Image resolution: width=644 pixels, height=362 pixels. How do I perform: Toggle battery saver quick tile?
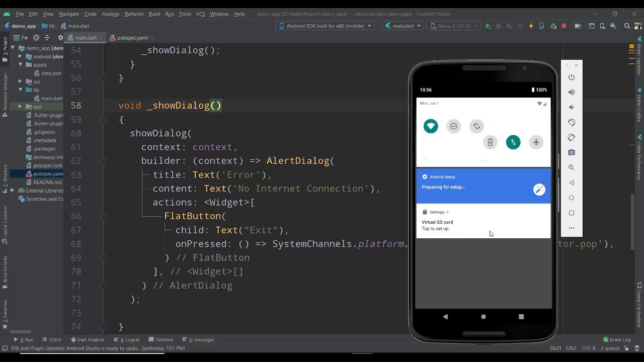pyautogui.click(x=490, y=142)
